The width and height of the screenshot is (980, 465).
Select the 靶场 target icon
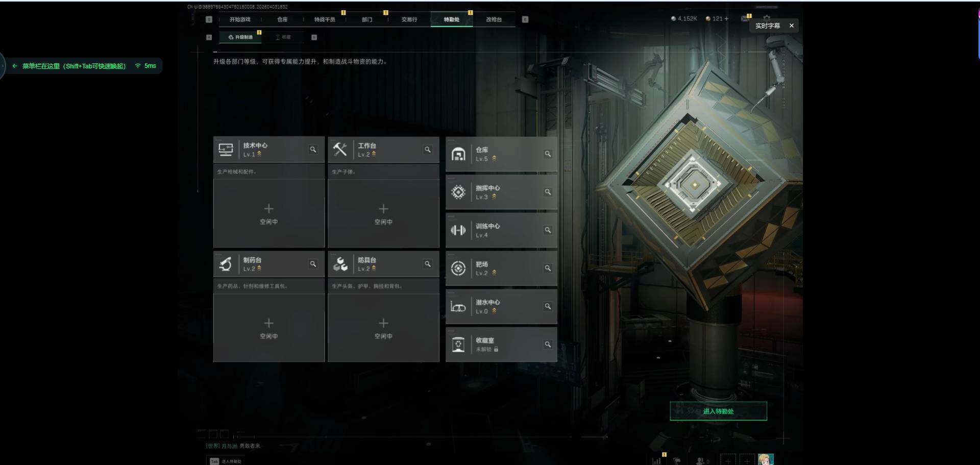[x=458, y=268]
